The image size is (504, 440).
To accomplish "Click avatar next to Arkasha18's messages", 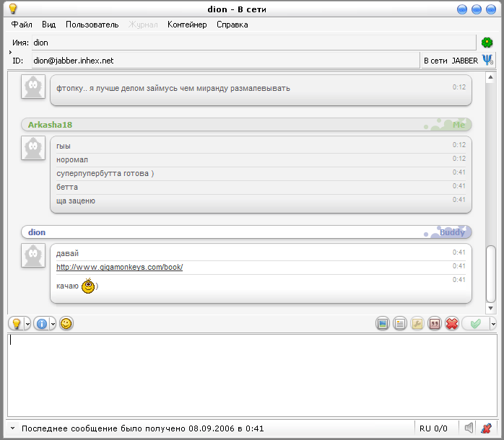I will [33, 148].
